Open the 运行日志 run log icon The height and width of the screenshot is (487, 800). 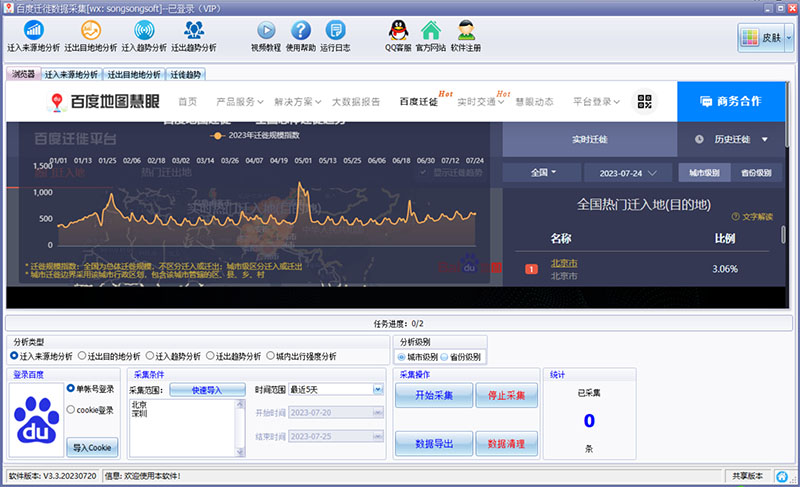(x=335, y=31)
